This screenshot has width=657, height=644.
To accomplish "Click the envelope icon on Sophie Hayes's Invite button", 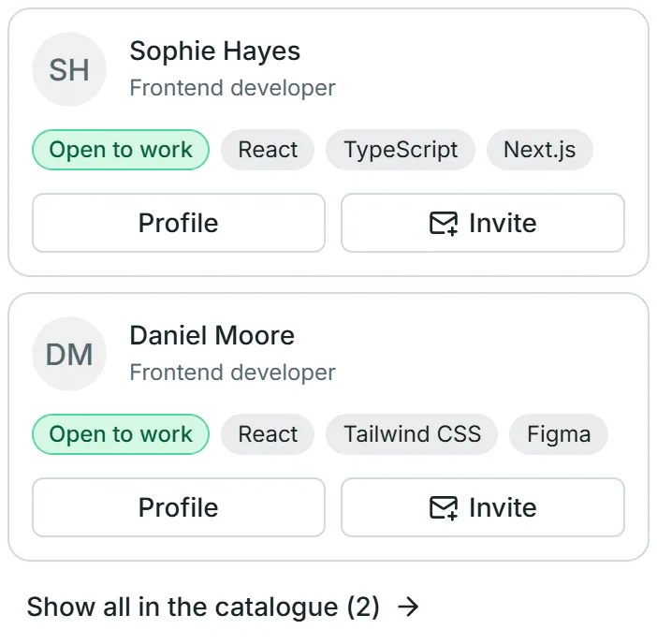I will click(444, 224).
